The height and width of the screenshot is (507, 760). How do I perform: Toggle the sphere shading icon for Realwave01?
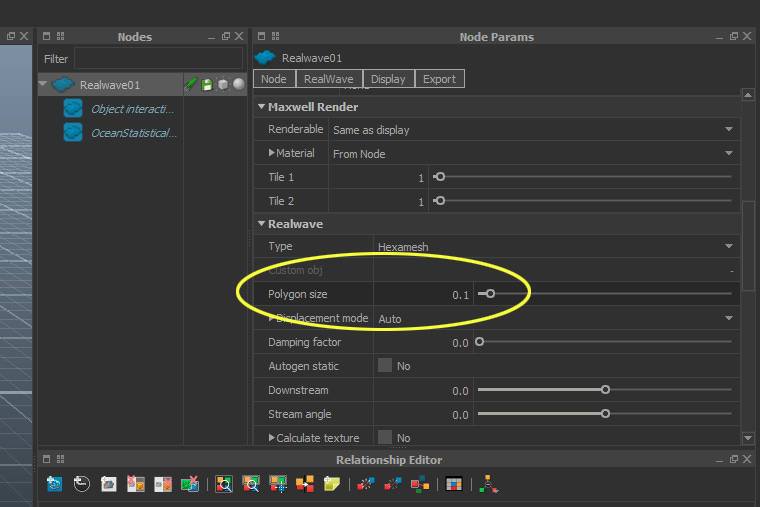pyautogui.click(x=239, y=84)
